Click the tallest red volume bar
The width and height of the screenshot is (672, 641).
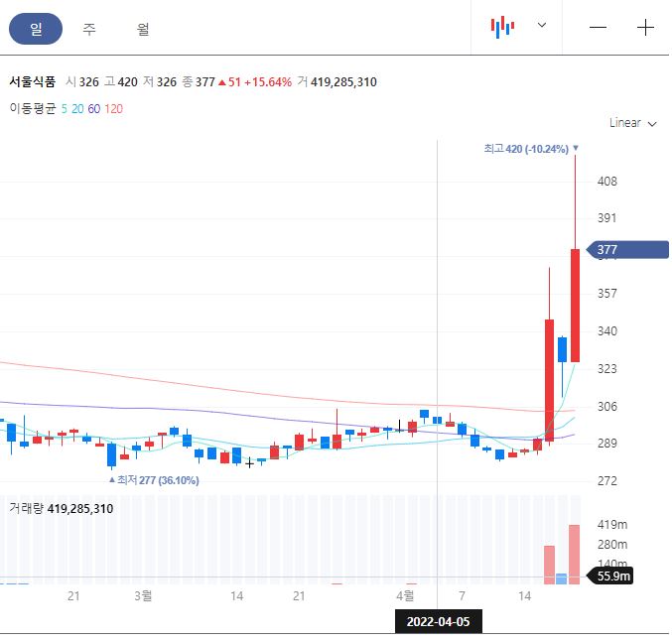575,554
